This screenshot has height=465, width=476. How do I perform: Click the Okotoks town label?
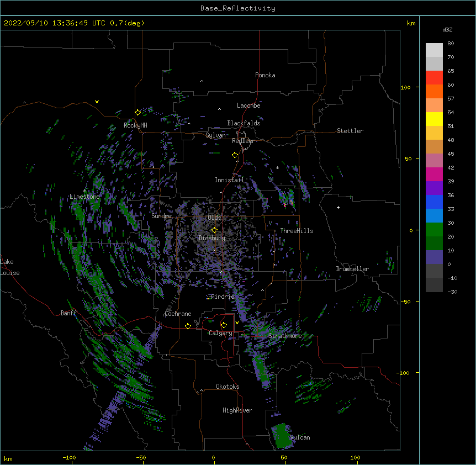pos(228,387)
